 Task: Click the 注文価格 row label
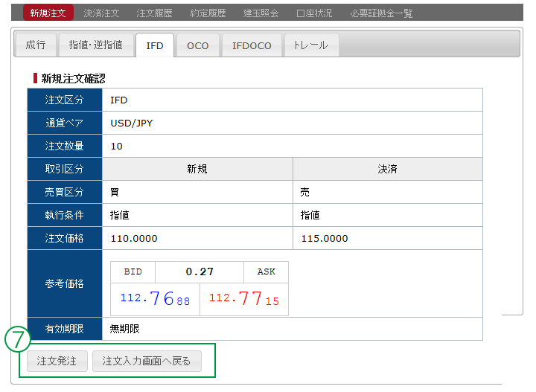65,238
